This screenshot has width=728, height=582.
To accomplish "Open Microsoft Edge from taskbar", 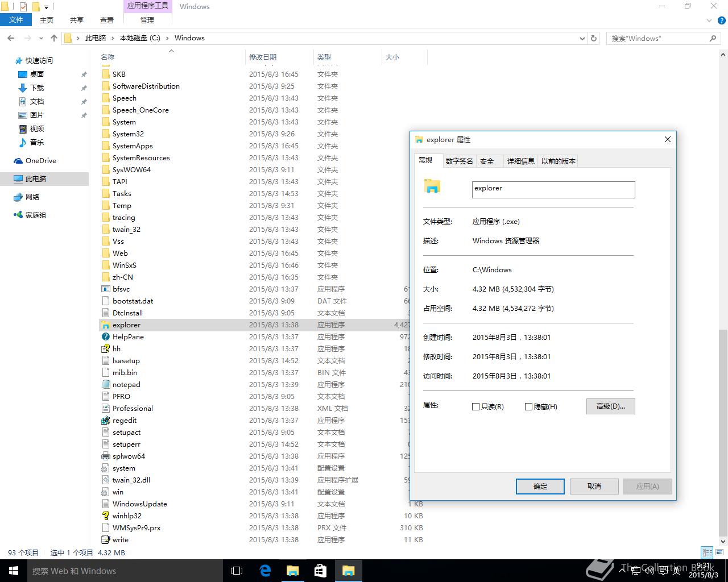I will 265,571.
